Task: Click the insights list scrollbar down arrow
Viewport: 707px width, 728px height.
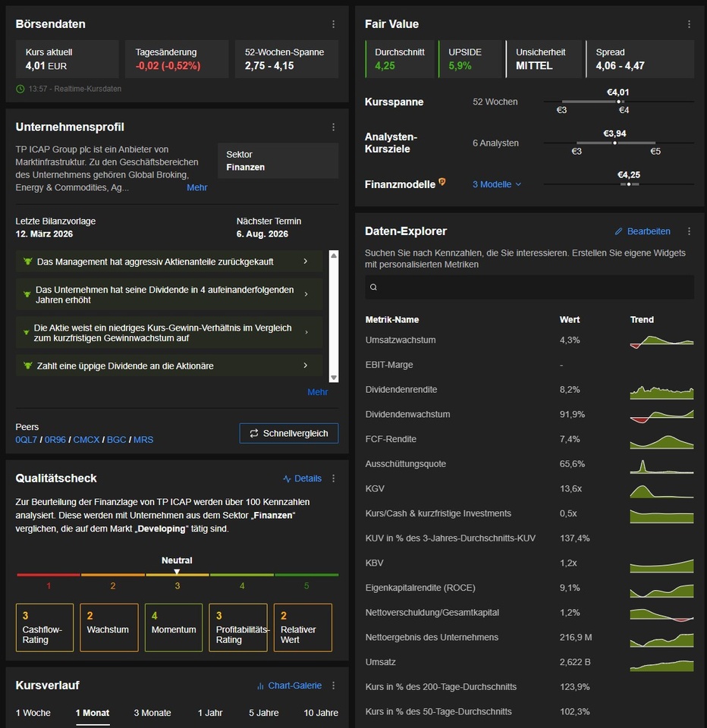Action: [334, 378]
